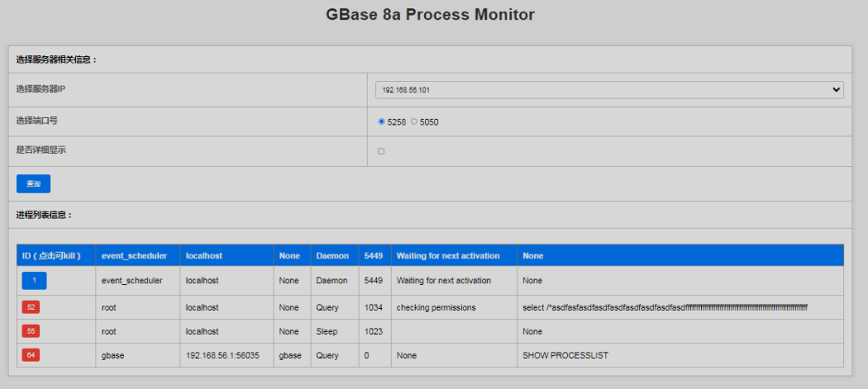Click the 1023 time cell
This screenshot has width=868, height=389.
click(374, 331)
